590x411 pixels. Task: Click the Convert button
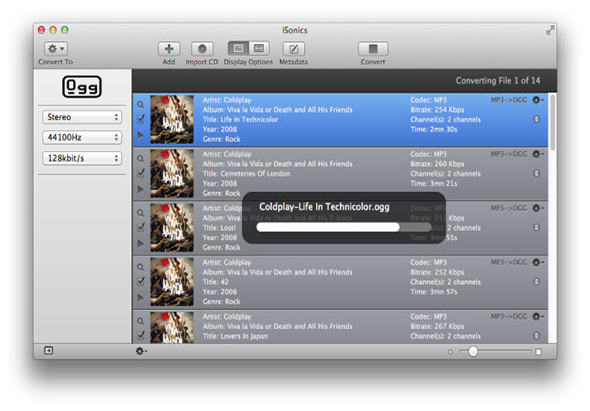(x=373, y=49)
